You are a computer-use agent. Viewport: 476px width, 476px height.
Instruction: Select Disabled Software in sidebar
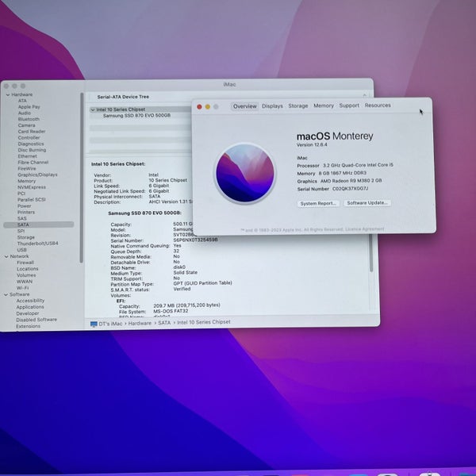click(x=36, y=320)
